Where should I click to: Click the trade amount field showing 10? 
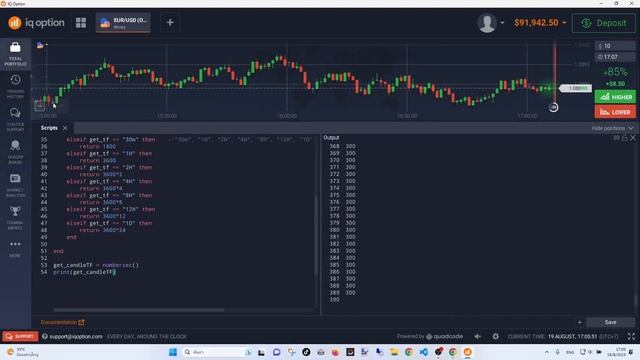[x=615, y=46]
